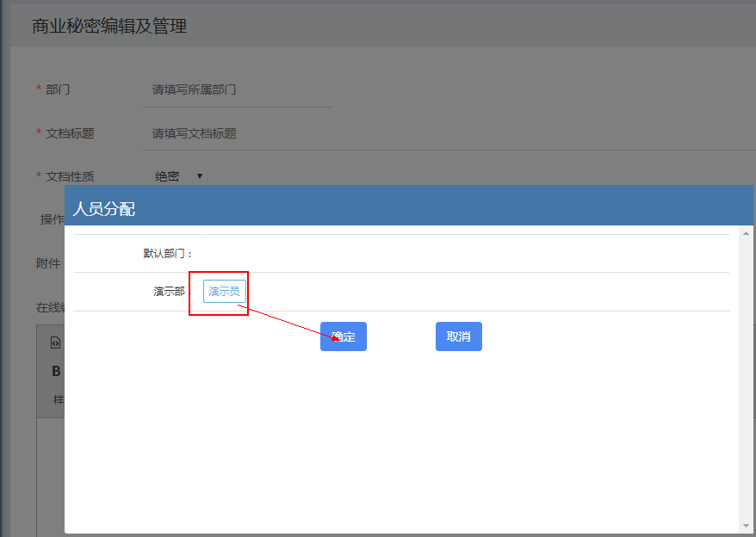Viewport: 756px width, 537px height.
Task: Toggle bold formatting in the editor
Action: coord(56,371)
